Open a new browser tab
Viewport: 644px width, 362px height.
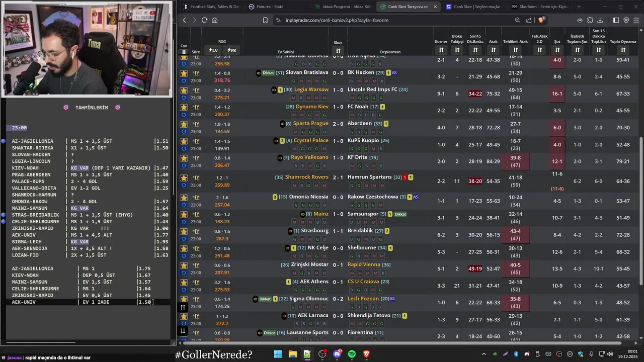[579, 7]
